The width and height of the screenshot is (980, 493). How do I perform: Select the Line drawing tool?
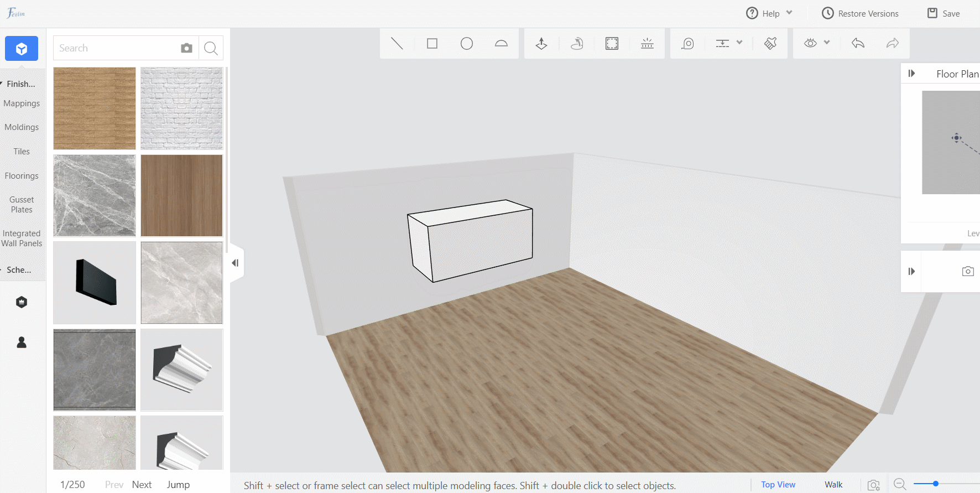397,43
